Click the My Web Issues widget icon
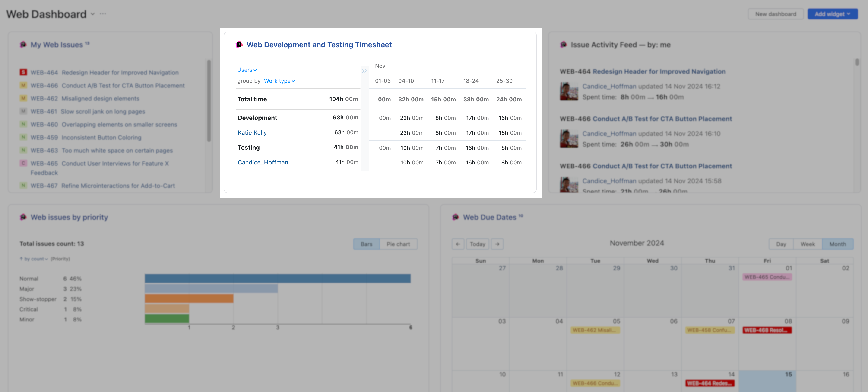Screen dimensions: 868x392 click(23, 45)
